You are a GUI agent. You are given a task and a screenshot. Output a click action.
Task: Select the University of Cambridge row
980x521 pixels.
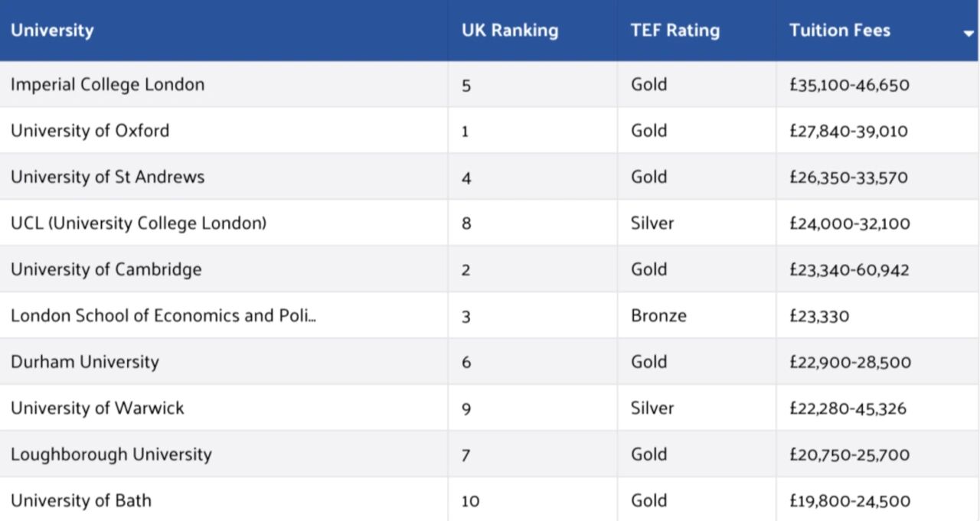coord(106,269)
